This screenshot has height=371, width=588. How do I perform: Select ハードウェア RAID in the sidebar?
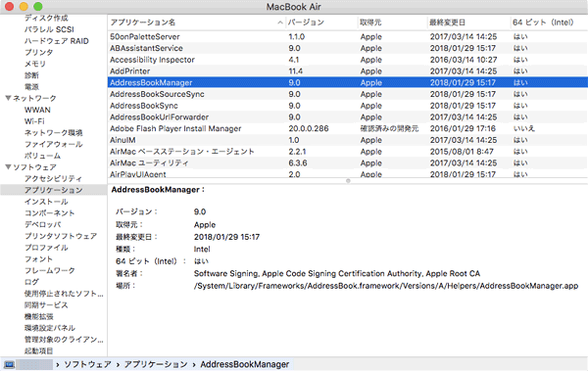pyautogui.click(x=57, y=41)
